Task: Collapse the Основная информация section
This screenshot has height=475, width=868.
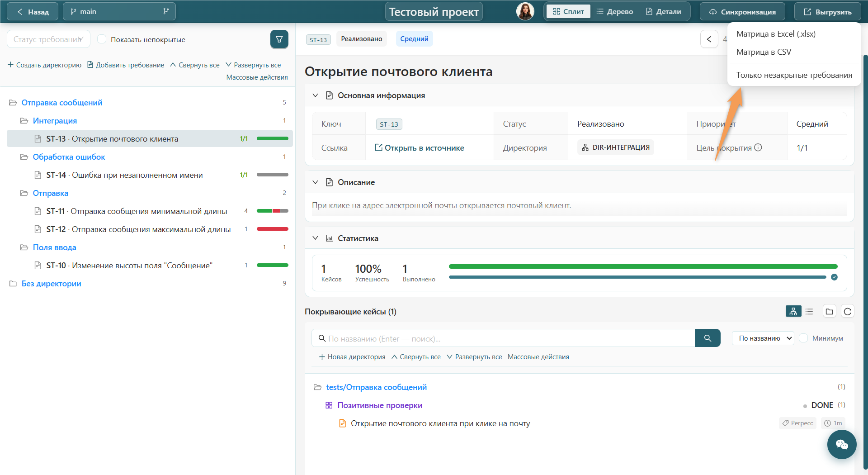Action: click(x=315, y=95)
